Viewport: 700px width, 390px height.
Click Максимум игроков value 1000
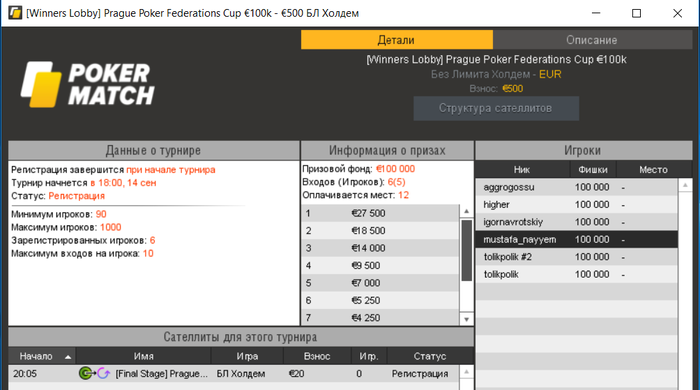pyautogui.click(x=111, y=227)
